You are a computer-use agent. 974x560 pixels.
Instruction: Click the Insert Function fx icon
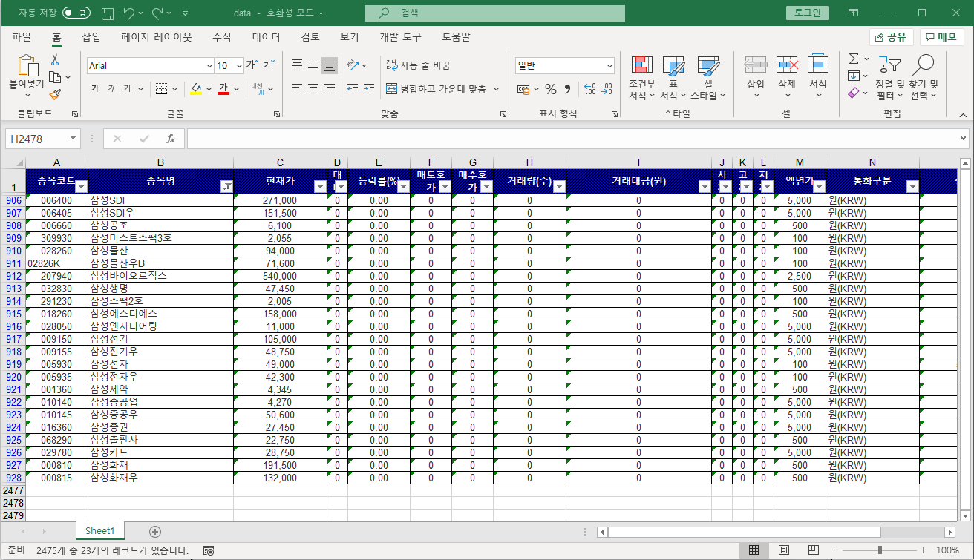click(x=170, y=139)
